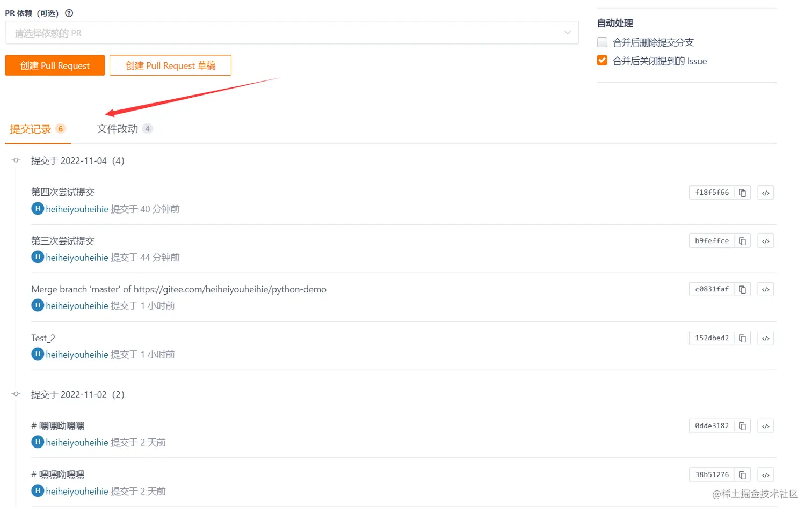
Task: Browse code at commit f18f5f66
Action: point(765,193)
